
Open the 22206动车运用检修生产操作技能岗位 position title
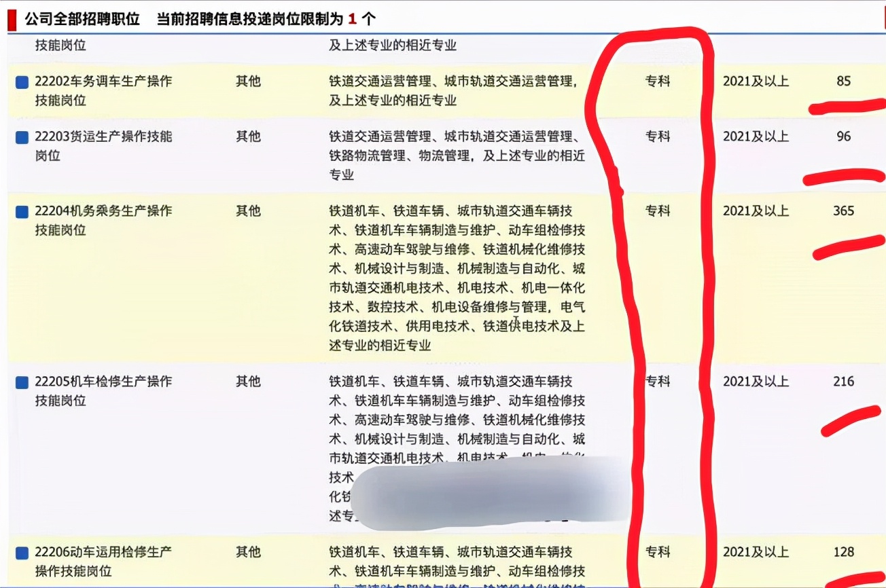(x=103, y=562)
